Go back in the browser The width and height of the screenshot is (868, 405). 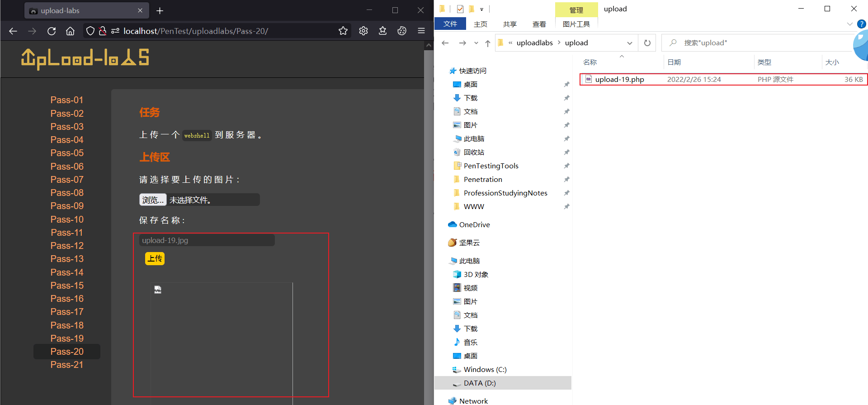tap(13, 31)
